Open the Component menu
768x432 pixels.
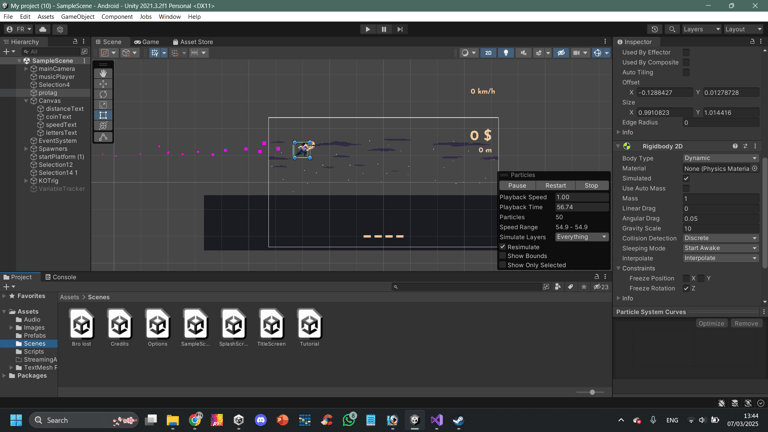click(117, 17)
